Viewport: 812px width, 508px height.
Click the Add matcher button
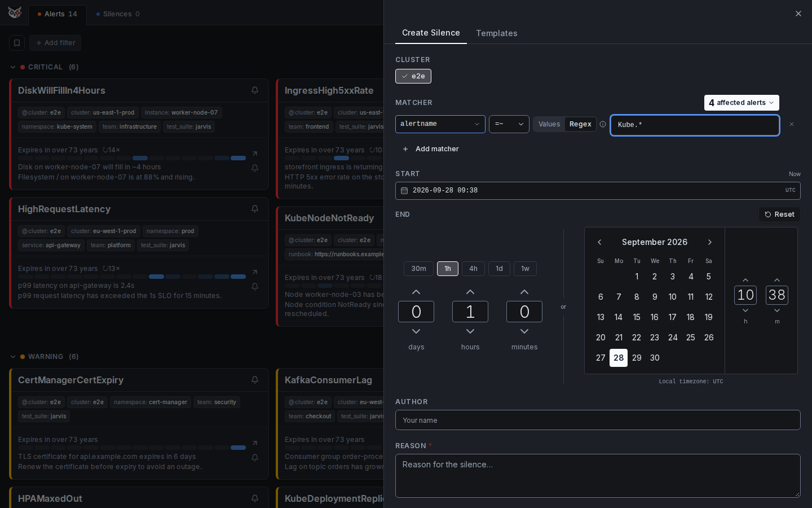click(x=430, y=149)
